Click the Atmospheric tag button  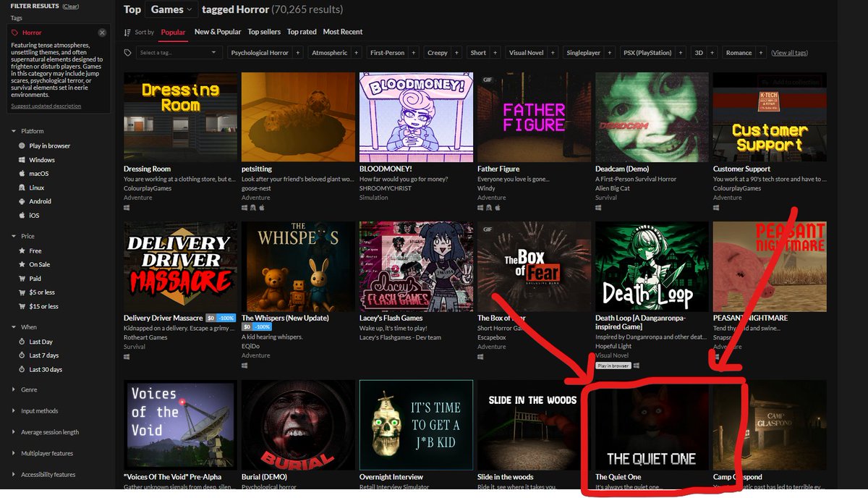[329, 53]
